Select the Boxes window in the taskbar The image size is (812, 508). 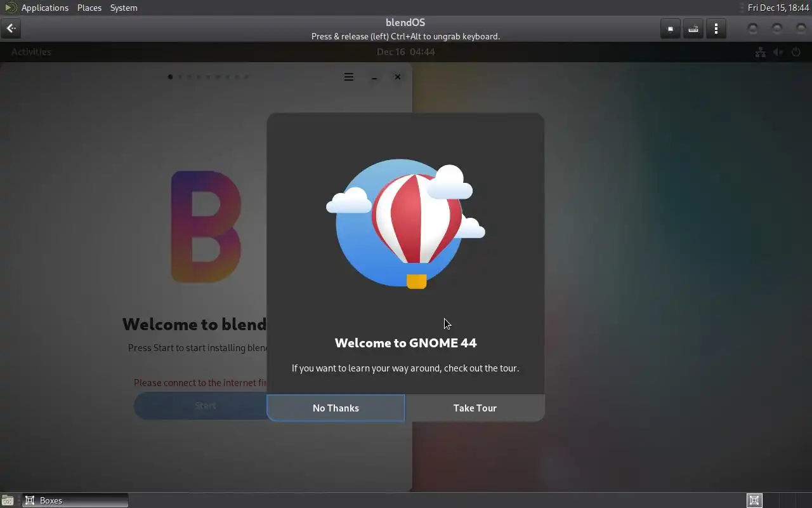75,500
